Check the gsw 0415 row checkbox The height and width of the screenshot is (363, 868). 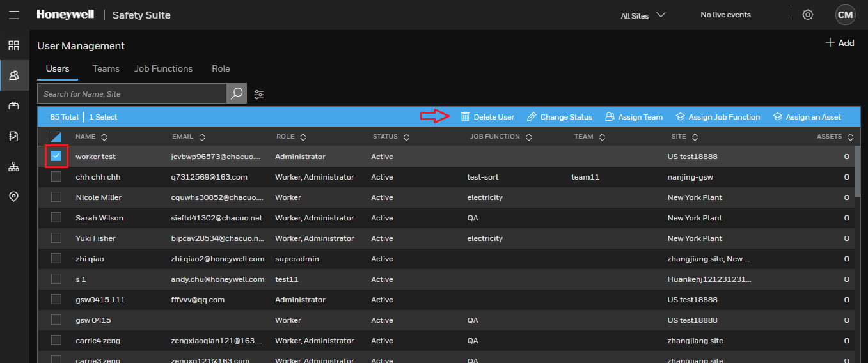pyautogui.click(x=56, y=320)
